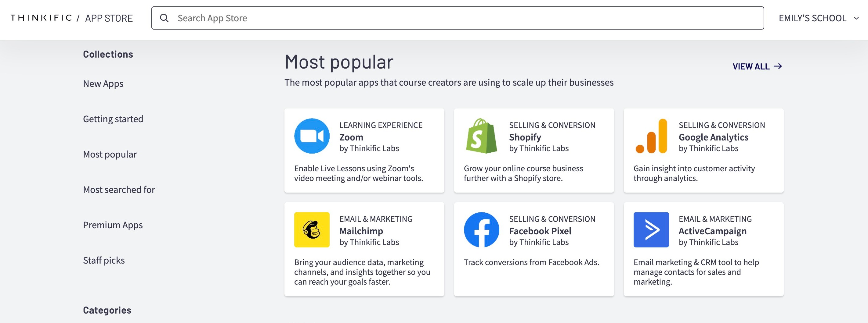Click the ActiveCampaign arrow icon
The width and height of the screenshot is (868, 323).
(x=651, y=230)
